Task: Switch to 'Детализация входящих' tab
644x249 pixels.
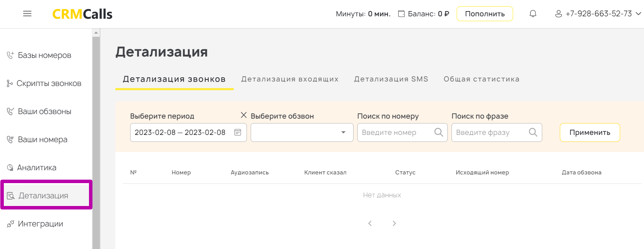Action: coord(290,79)
